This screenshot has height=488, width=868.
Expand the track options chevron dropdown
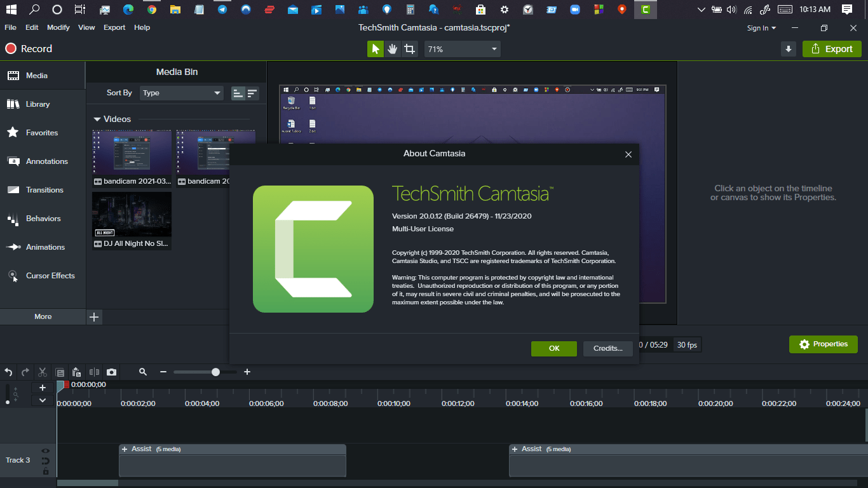(43, 400)
